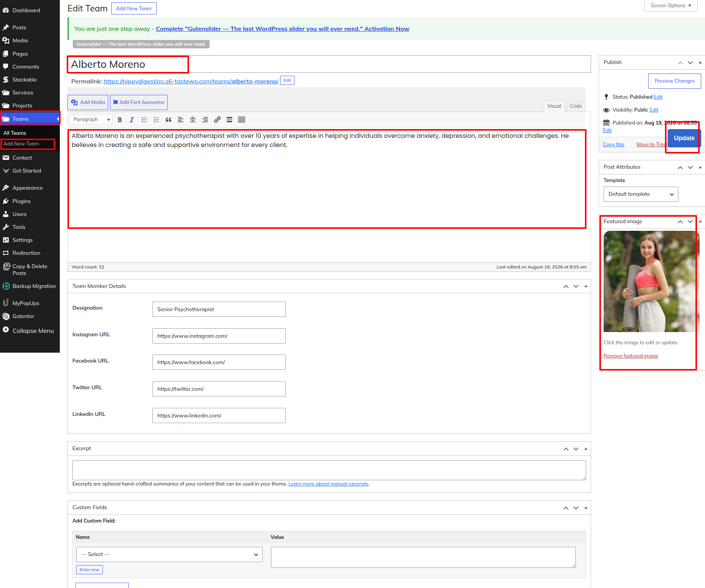Center-align the paragraph text
The image size is (705, 588).
click(x=193, y=120)
